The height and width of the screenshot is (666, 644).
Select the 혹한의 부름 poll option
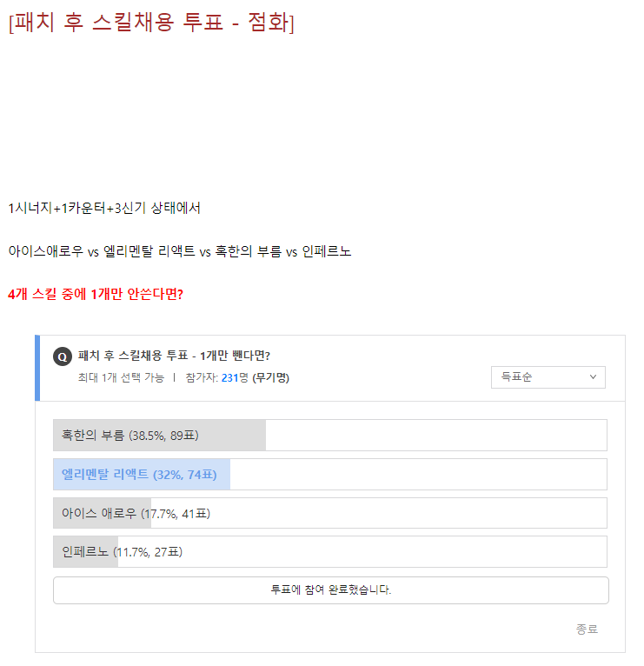(330, 436)
